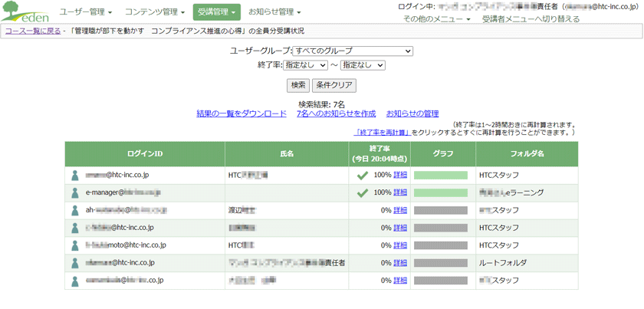Open the ユーザーグループ dropdown
The image size is (644, 309).
pyautogui.click(x=352, y=51)
